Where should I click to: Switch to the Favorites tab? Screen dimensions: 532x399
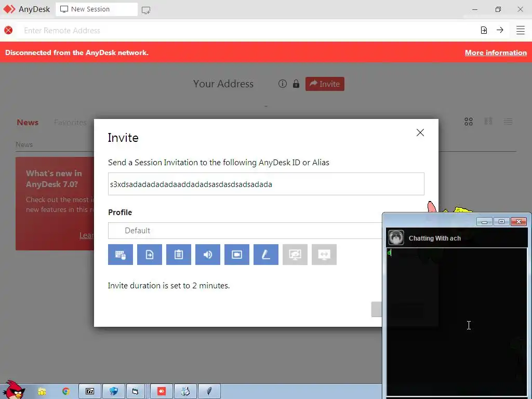(x=70, y=123)
